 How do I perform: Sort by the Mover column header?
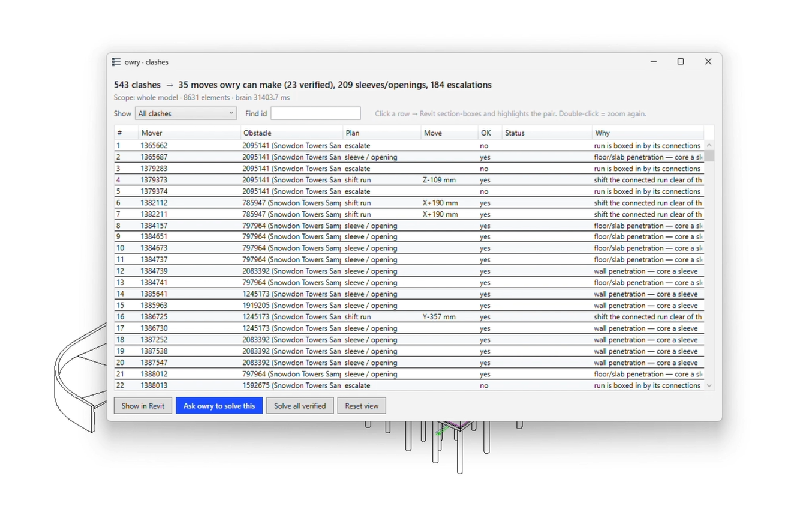[189, 133]
